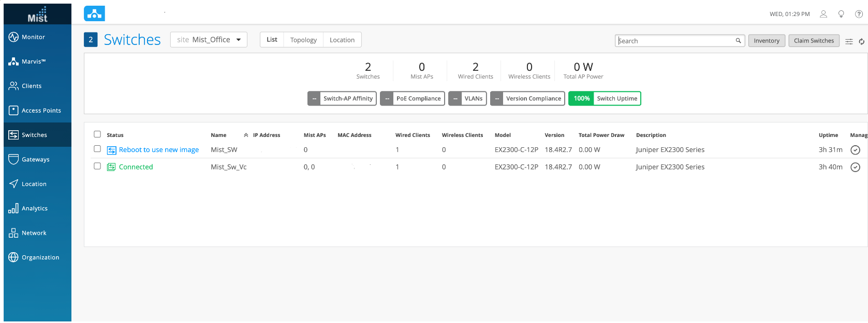This screenshot has width=868, height=323.
Task: Open the Network sidebar icon
Action: 13,233
